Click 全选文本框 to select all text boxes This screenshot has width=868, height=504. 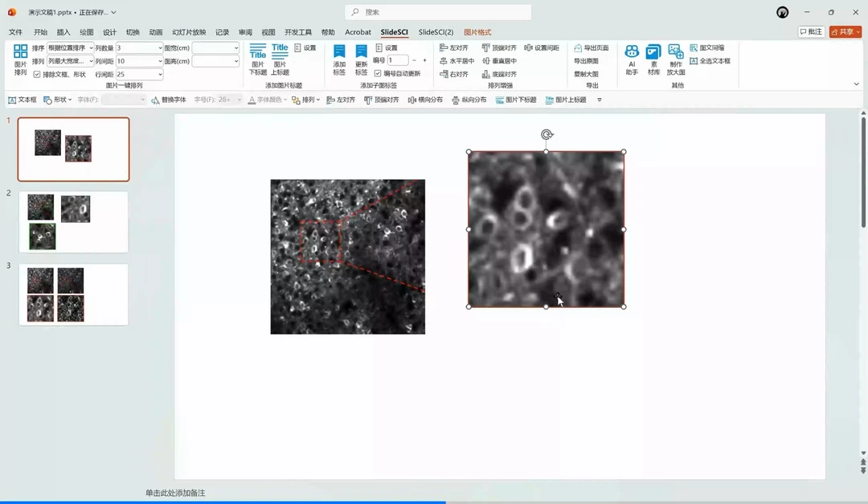click(x=710, y=61)
